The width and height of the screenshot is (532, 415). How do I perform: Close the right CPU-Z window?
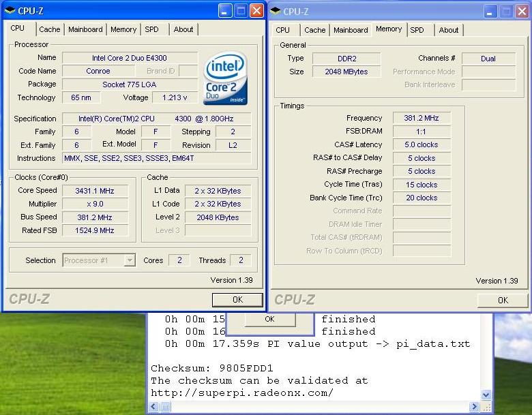(522, 12)
